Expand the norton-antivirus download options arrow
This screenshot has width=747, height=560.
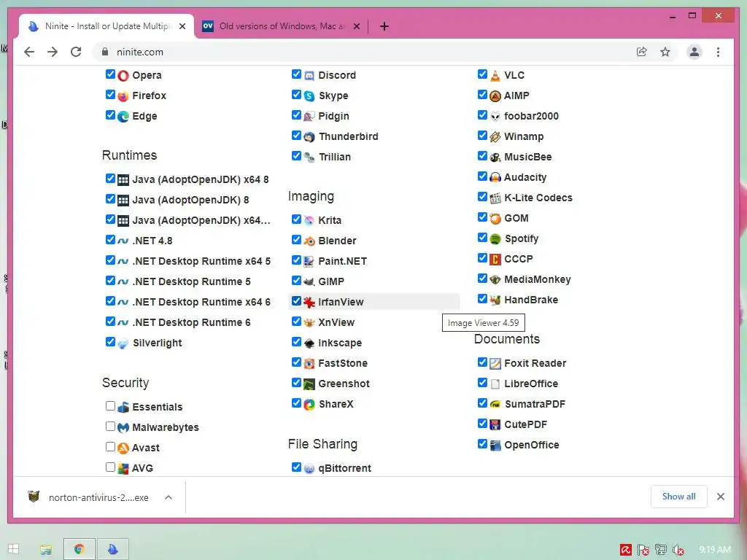click(169, 497)
